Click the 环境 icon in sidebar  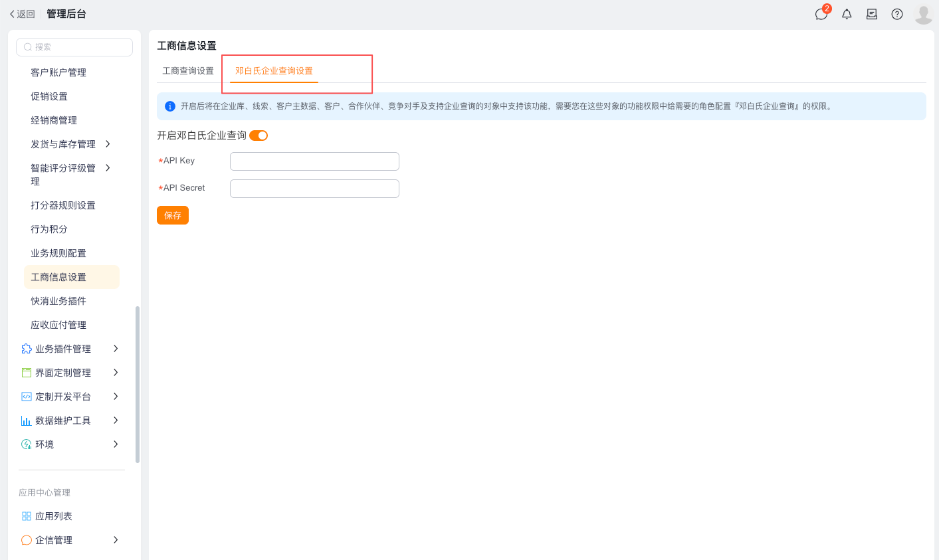click(x=27, y=444)
